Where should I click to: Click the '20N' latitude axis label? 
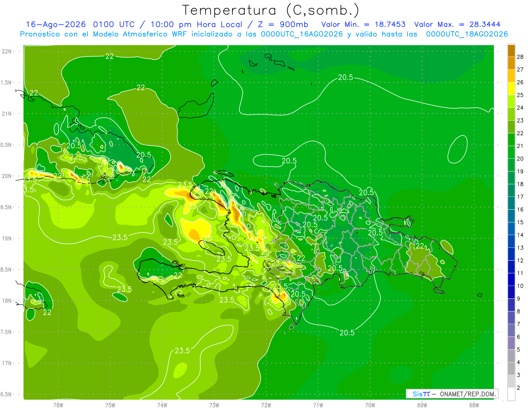pos(7,176)
